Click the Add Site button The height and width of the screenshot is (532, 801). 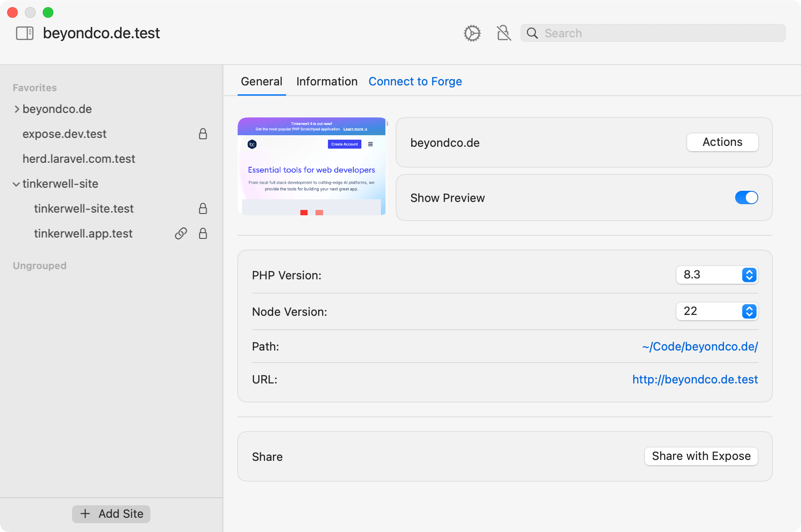(111, 514)
